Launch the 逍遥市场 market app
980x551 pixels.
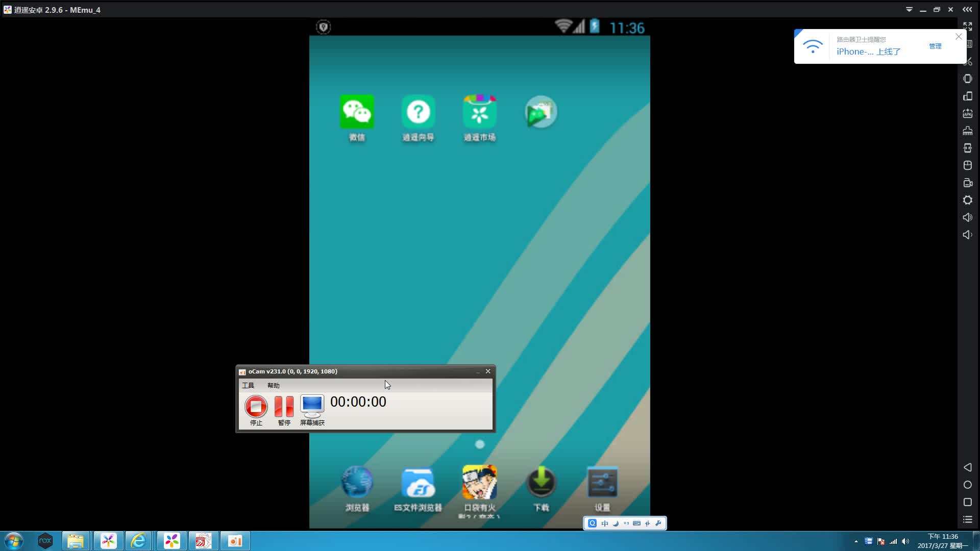[479, 112]
